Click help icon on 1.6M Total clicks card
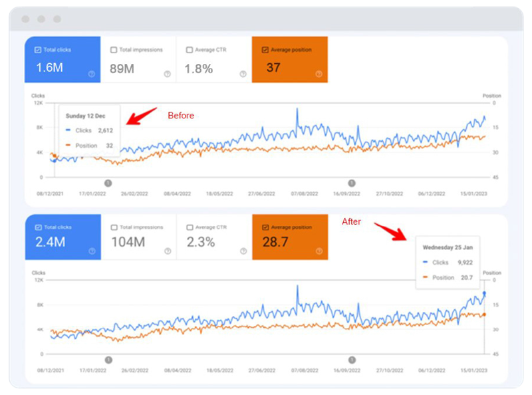The height and width of the screenshot is (395, 532). pos(91,74)
